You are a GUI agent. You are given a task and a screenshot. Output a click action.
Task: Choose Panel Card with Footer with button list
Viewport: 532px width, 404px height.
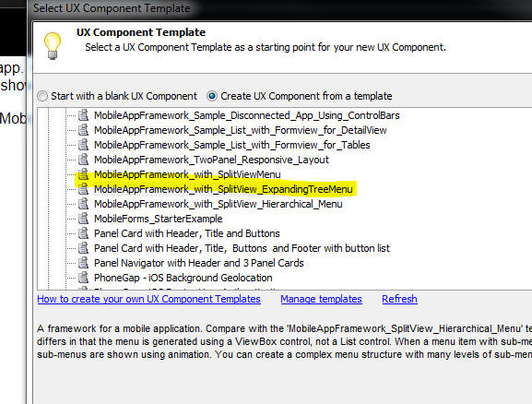coord(242,248)
